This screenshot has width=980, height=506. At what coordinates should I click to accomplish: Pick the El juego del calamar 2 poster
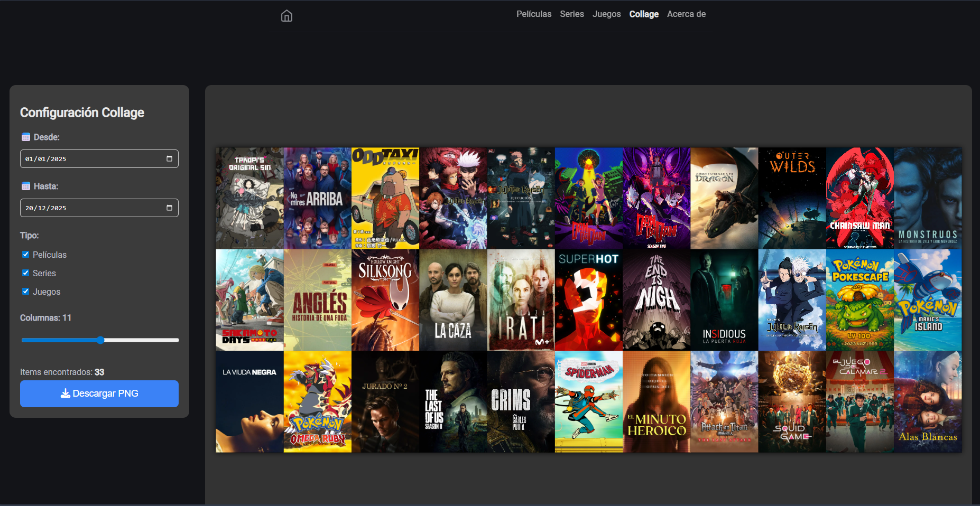tap(860, 401)
